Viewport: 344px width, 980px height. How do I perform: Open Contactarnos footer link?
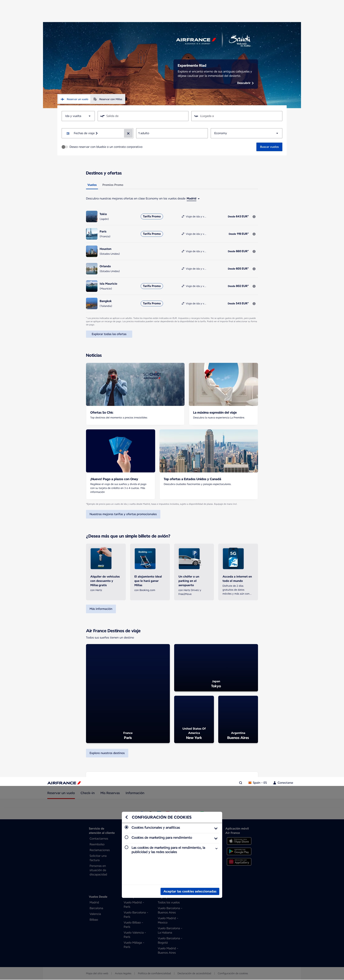(x=99, y=838)
